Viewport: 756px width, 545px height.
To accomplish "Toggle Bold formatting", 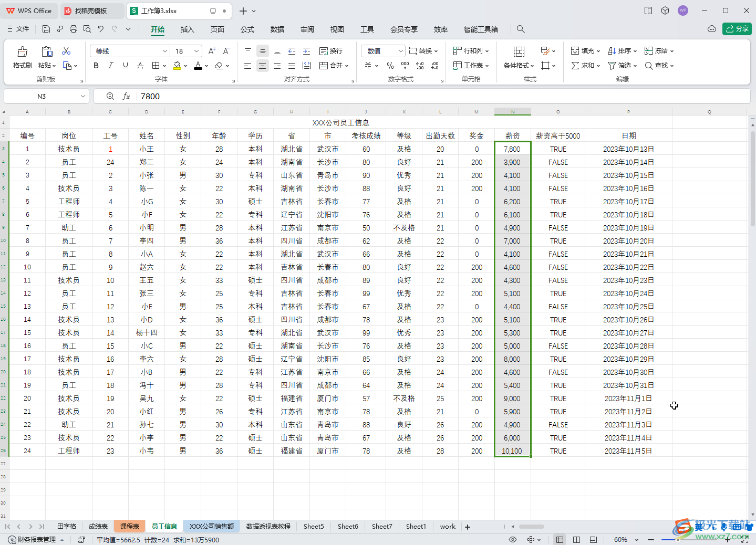I will pyautogui.click(x=96, y=66).
